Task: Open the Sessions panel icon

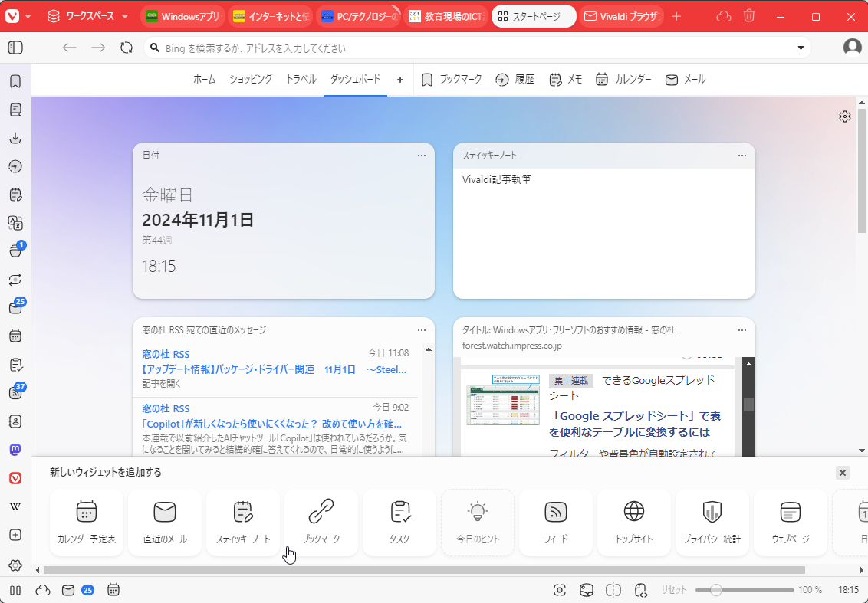Action: pos(15,280)
